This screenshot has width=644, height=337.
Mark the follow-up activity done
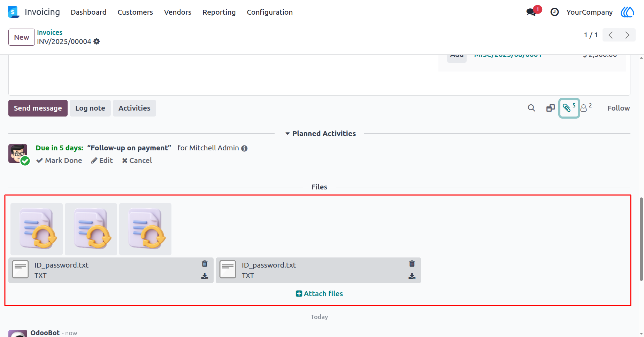pyautogui.click(x=59, y=160)
